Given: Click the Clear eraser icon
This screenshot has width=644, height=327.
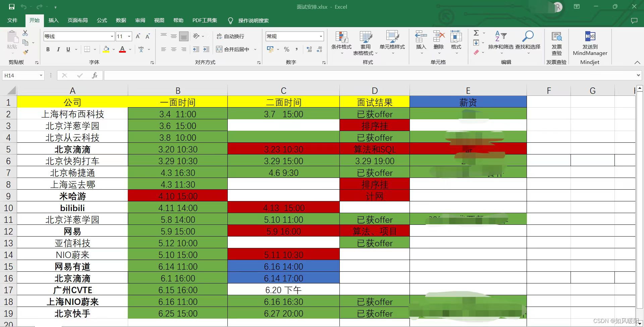Looking at the screenshot, I should pyautogui.click(x=476, y=52).
